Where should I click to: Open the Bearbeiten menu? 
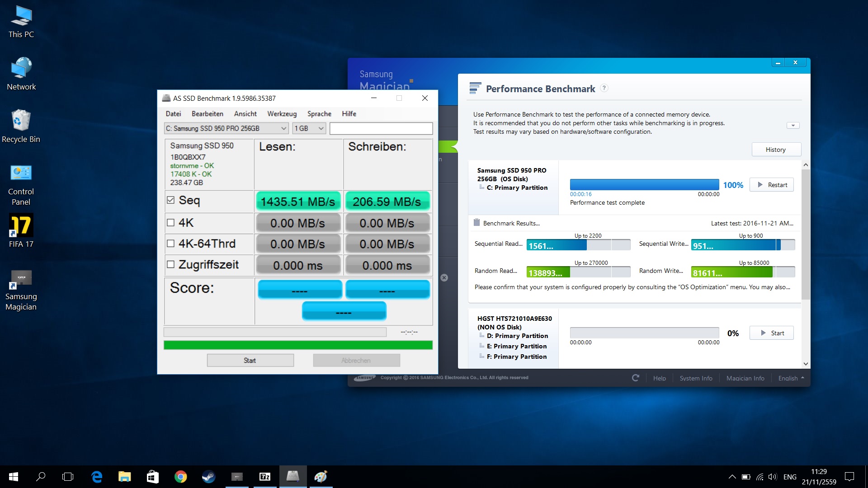[x=208, y=114]
